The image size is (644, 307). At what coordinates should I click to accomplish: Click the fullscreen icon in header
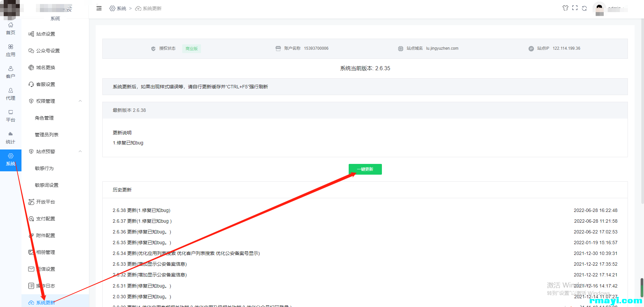(575, 8)
